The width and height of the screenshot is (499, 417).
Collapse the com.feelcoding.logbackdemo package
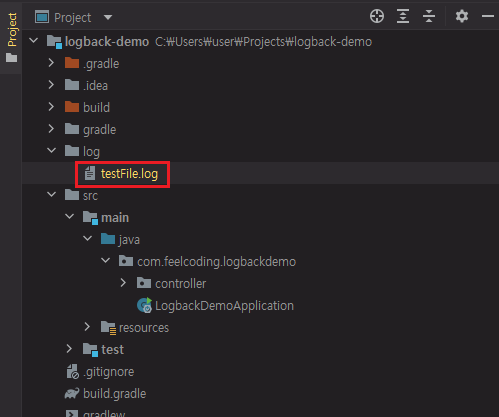point(105,261)
